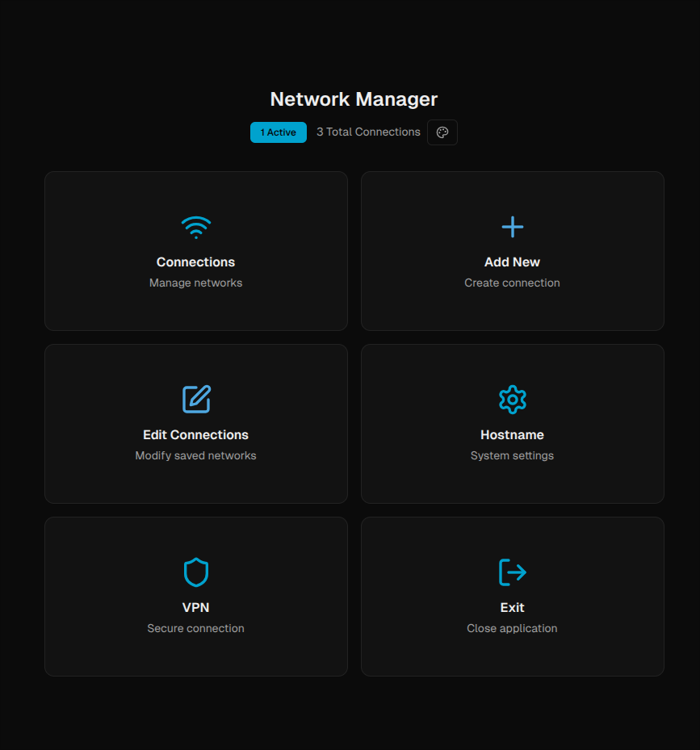Image resolution: width=700 pixels, height=750 pixels.
Task: Select the 'VPN' card title
Action: tap(195, 607)
